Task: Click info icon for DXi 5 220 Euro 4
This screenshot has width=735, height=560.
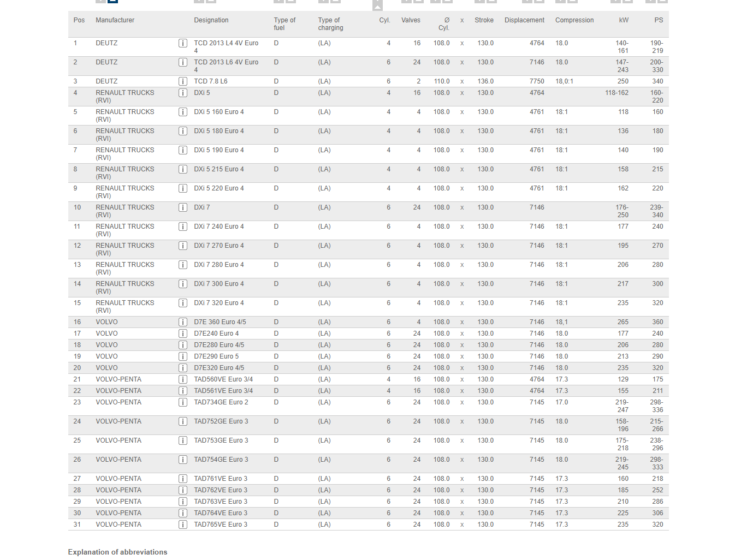Action: click(183, 188)
